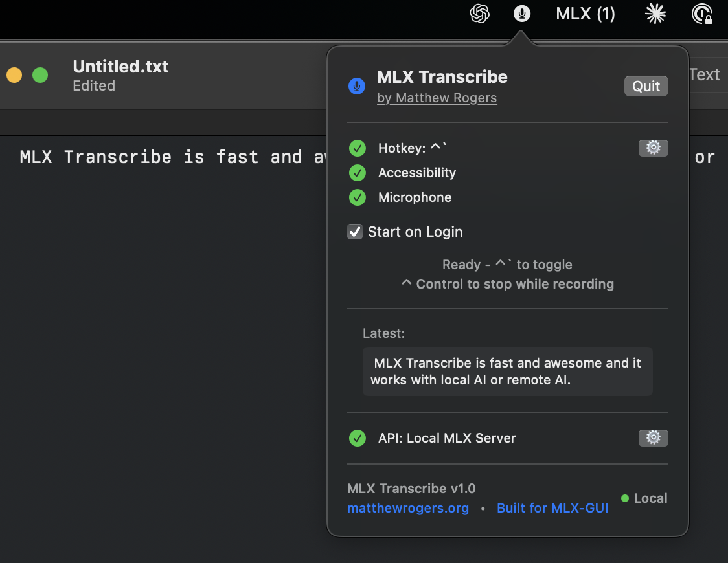This screenshot has height=563, width=728.
Task: Click the green checkmark beside API: Local MLX Server
Action: click(x=357, y=437)
